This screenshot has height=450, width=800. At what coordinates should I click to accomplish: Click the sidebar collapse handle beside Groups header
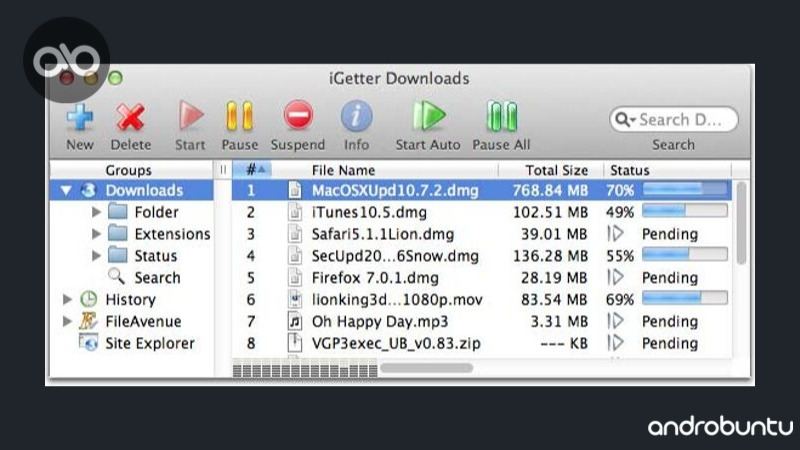pyautogui.click(x=223, y=170)
